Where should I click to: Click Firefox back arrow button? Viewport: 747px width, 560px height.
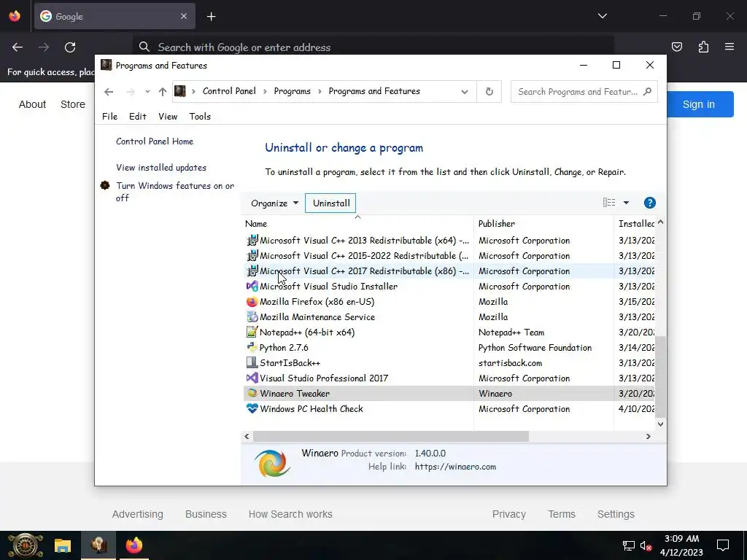point(18,47)
